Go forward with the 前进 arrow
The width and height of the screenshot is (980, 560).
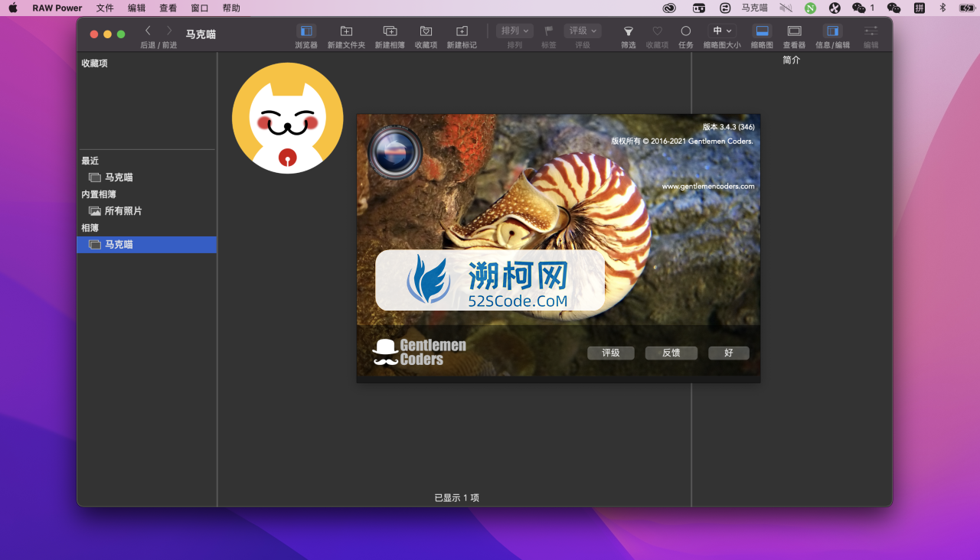click(169, 31)
